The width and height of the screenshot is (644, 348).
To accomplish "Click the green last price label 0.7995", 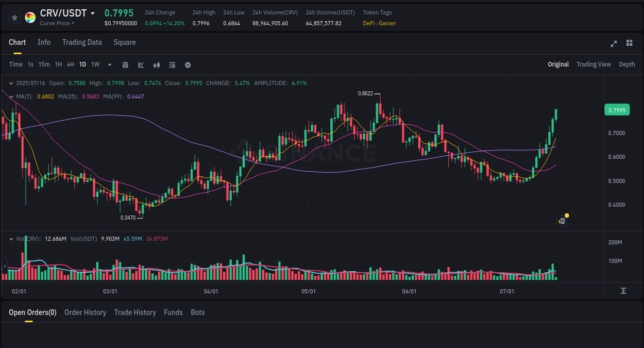I will [x=617, y=110].
